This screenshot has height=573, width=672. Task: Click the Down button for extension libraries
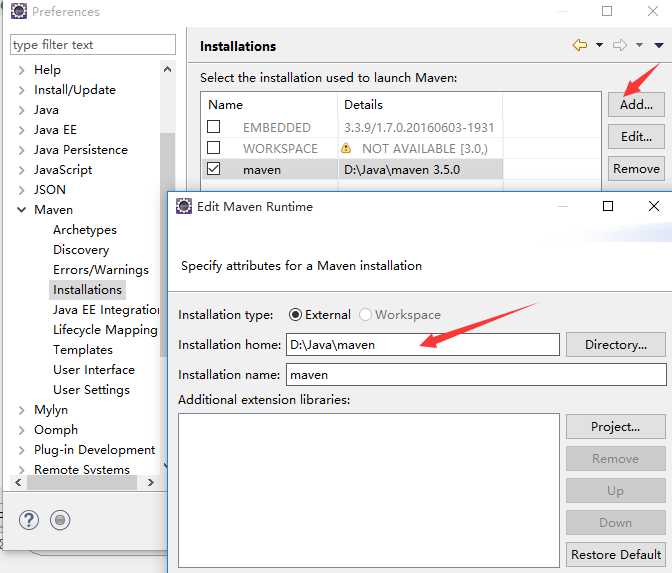tap(615, 523)
